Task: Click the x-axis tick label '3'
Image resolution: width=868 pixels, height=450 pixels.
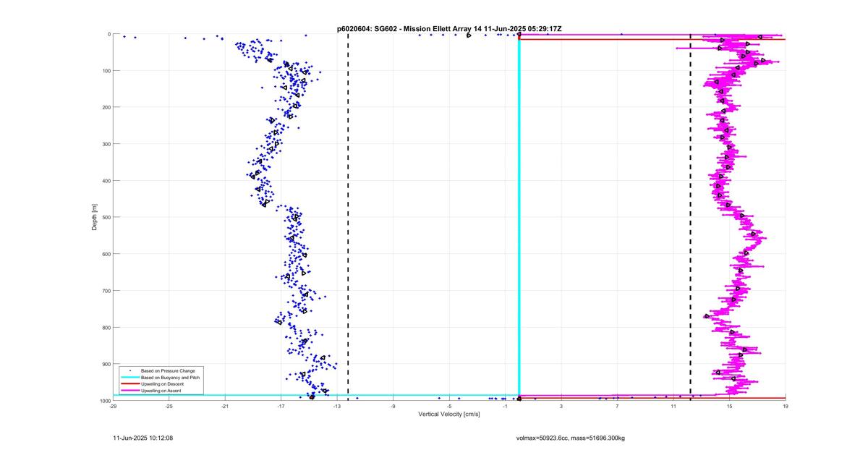Action: (x=561, y=406)
